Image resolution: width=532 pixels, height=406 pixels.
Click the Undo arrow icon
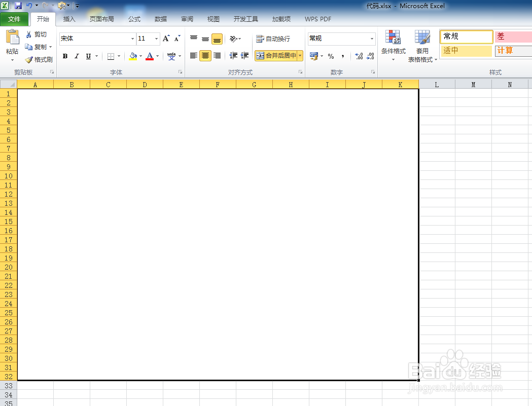pyautogui.click(x=29, y=6)
